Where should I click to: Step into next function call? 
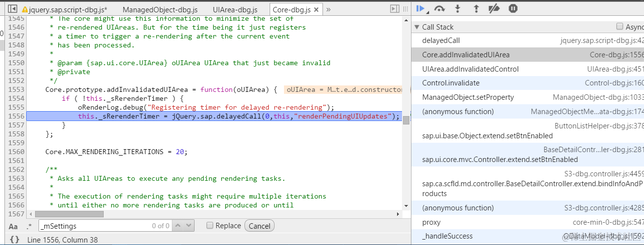click(458, 8)
